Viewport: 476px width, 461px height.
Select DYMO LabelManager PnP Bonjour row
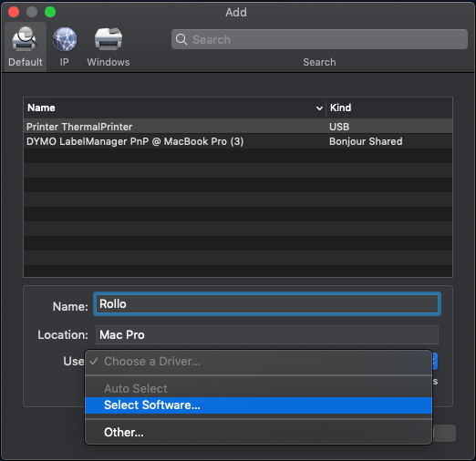click(238, 141)
